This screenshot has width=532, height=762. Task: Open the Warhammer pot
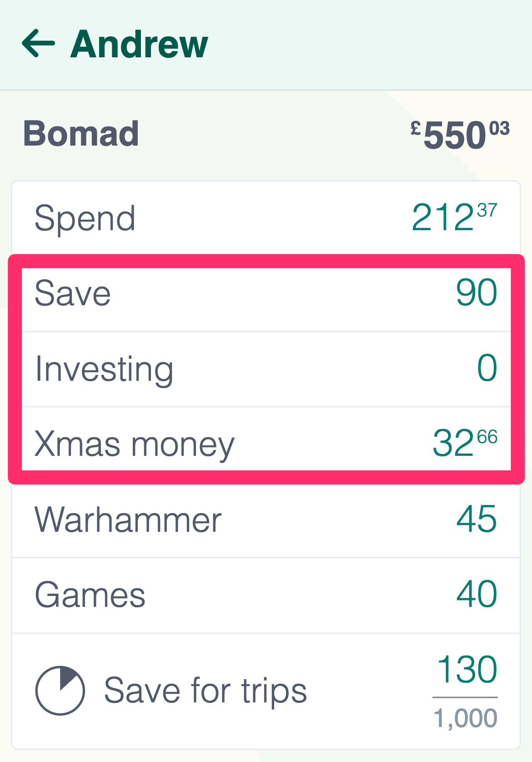click(266, 520)
